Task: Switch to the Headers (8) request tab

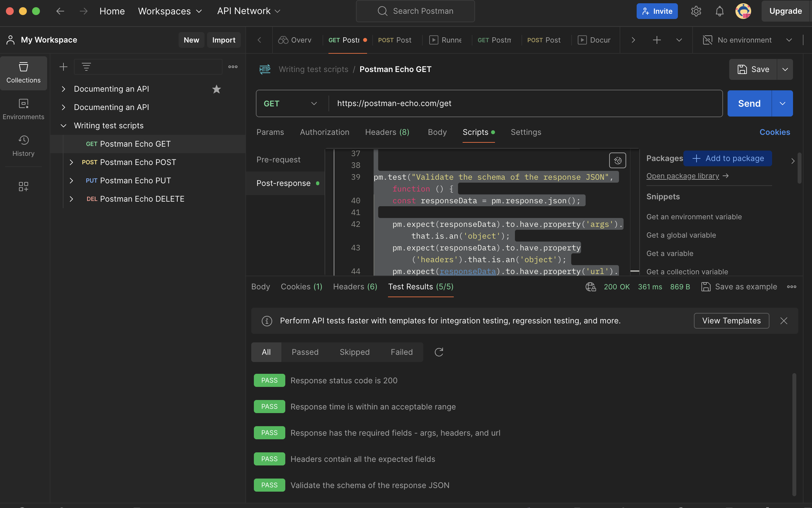Action: pyautogui.click(x=387, y=132)
